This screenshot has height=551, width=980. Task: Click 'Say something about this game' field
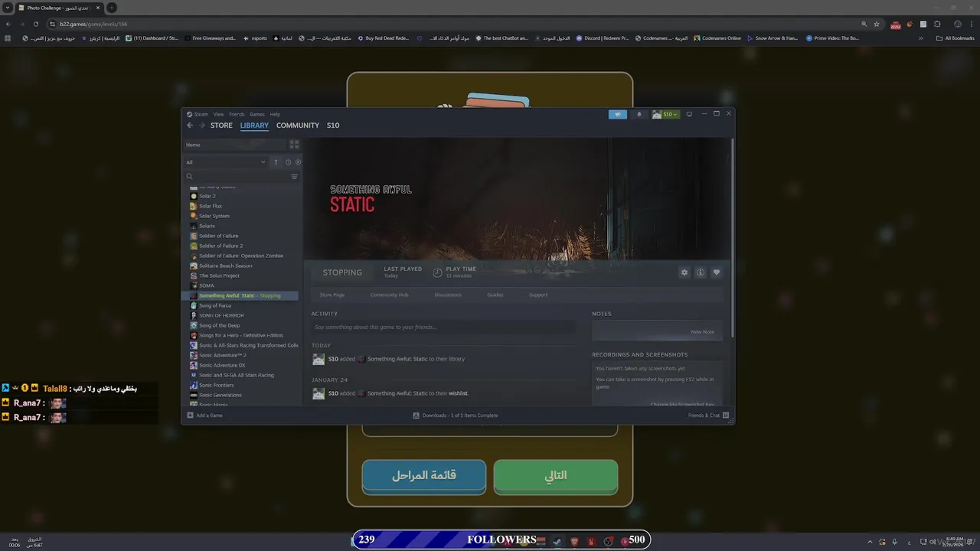click(x=443, y=327)
